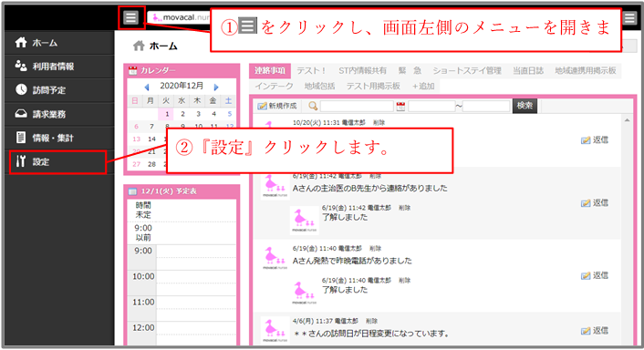Focus the end date field

486,107
